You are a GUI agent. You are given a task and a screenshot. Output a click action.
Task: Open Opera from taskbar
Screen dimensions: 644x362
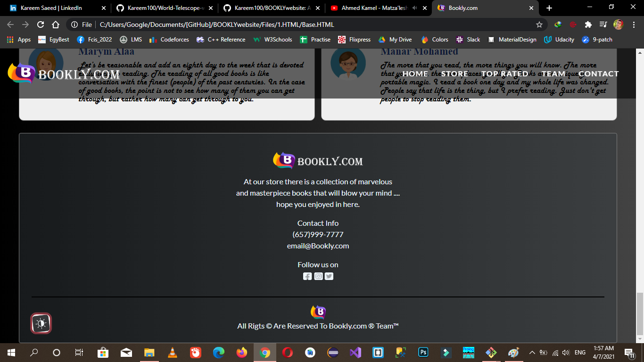287,353
